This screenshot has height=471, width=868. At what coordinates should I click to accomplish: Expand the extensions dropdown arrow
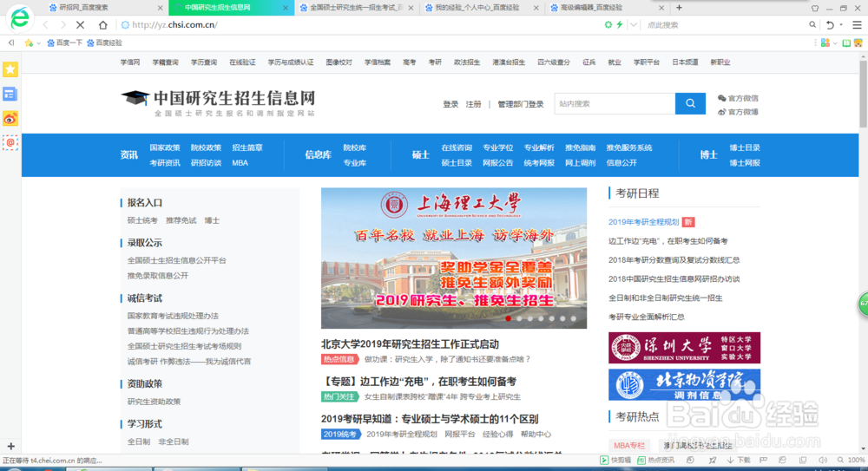coord(835,43)
